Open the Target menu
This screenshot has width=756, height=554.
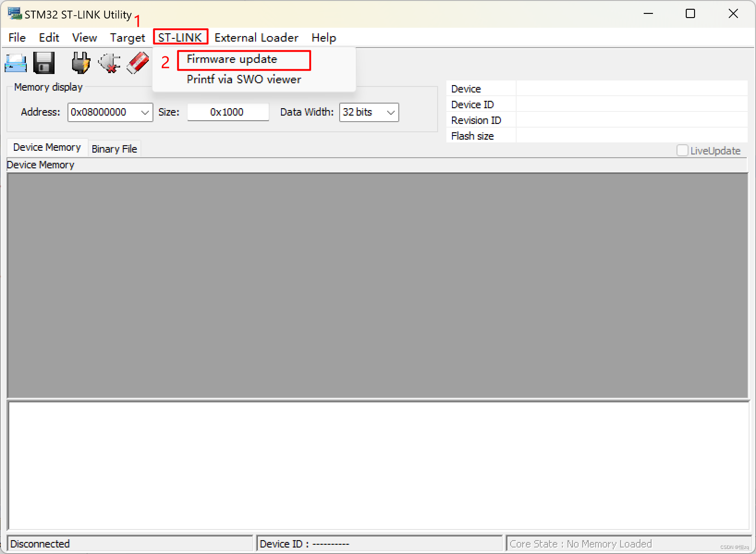[x=127, y=37]
